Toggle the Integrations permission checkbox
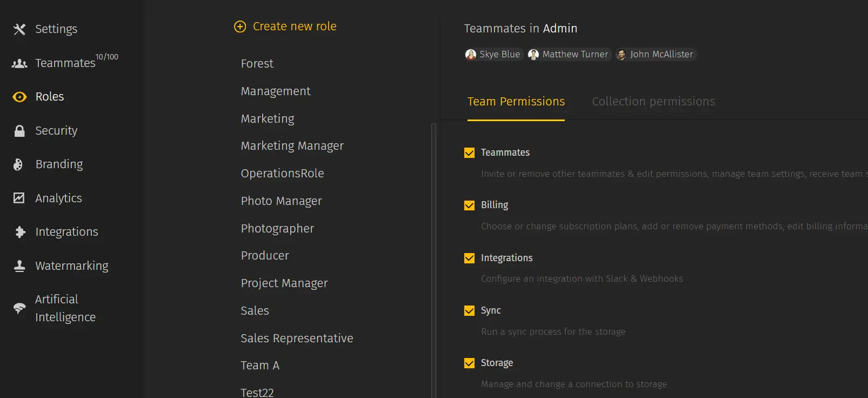 (469, 258)
